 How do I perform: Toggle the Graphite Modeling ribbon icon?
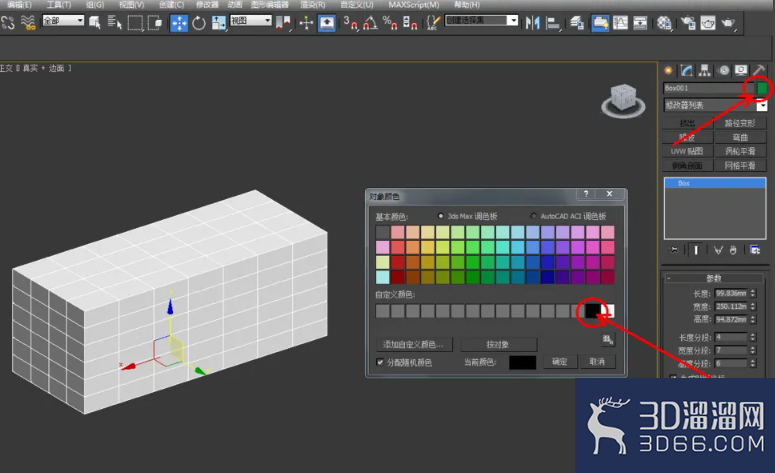[x=600, y=23]
